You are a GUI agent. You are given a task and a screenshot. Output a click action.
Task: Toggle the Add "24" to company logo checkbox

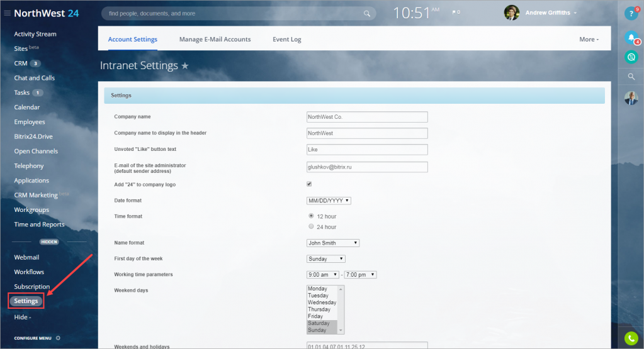tap(309, 184)
